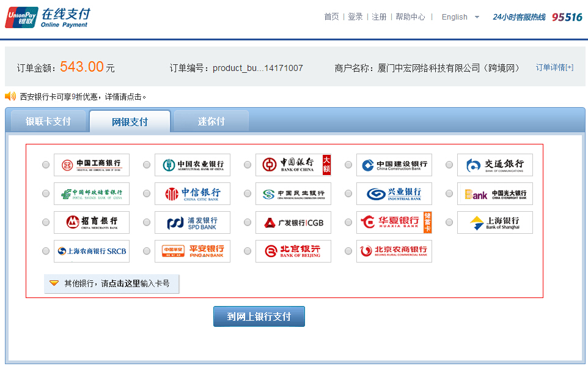
Task: Select the radio button for 上海农商银行 SRCB
Action: click(x=46, y=251)
